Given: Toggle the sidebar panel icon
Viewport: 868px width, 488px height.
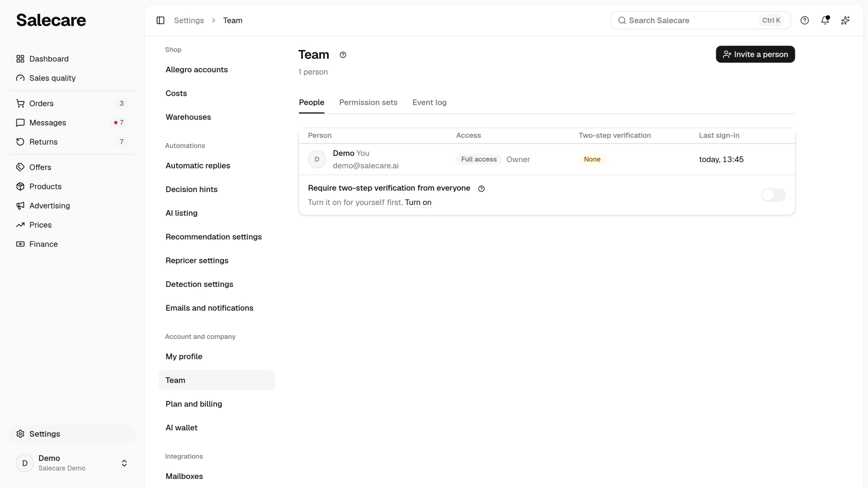Looking at the screenshot, I should pyautogui.click(x=160, y=20).
